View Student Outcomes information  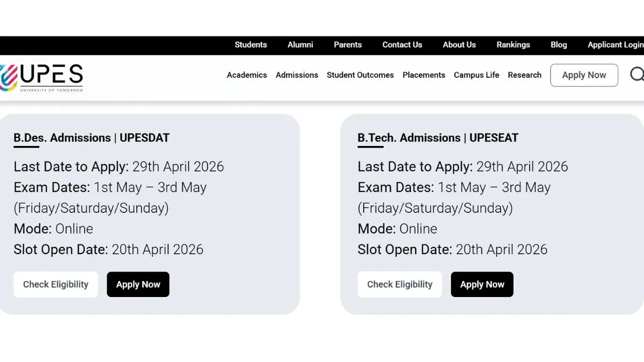pyautogui.click(x=360, y=75)
